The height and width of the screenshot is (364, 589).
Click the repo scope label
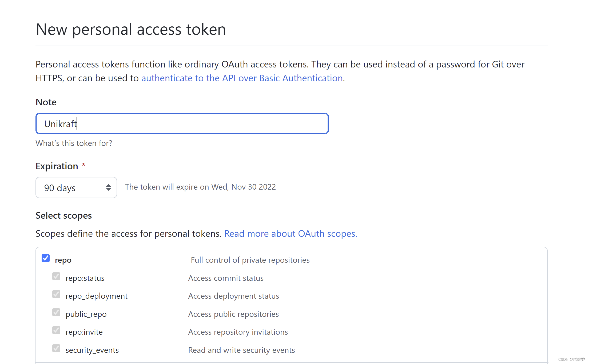tap(63, 260)
